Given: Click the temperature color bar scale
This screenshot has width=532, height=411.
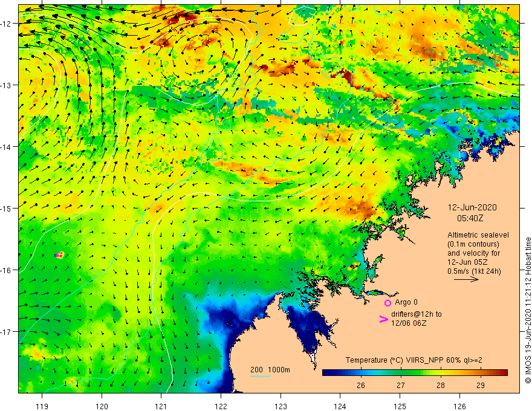Looking at the screenshot, I should 415,373.
